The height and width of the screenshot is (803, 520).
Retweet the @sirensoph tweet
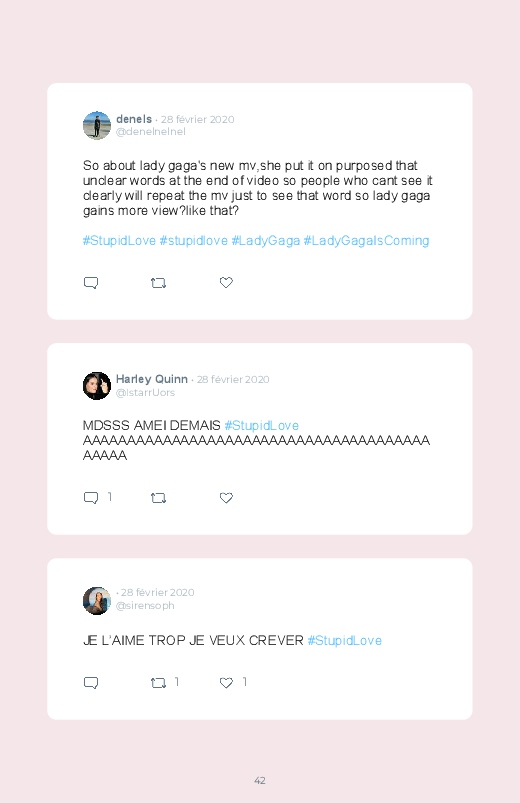(x=158, y=683)
